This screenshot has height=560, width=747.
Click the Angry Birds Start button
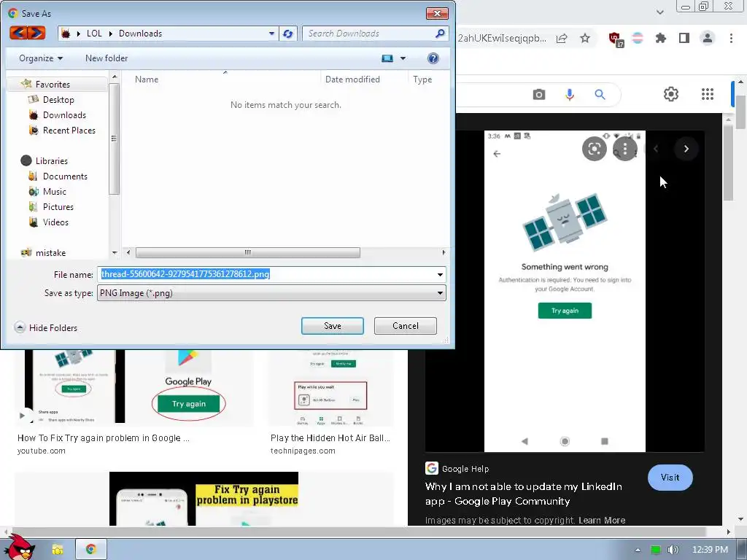[18, 548]
